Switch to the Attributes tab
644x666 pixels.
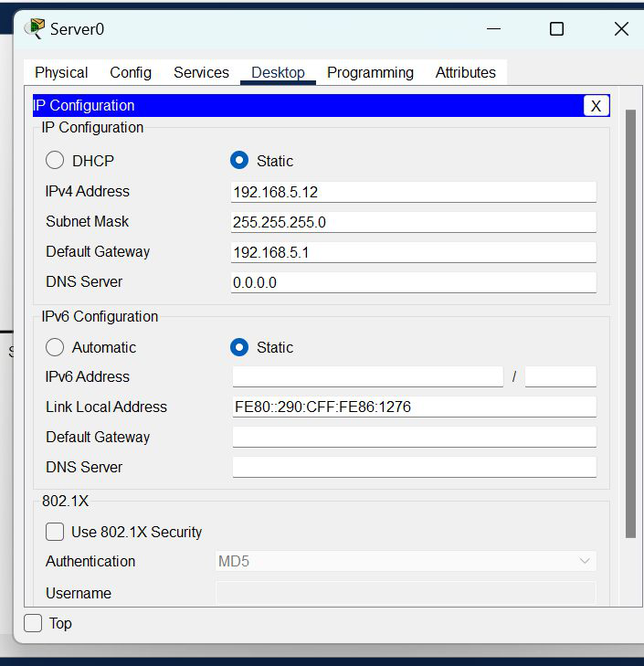click(x=465, y=72)
